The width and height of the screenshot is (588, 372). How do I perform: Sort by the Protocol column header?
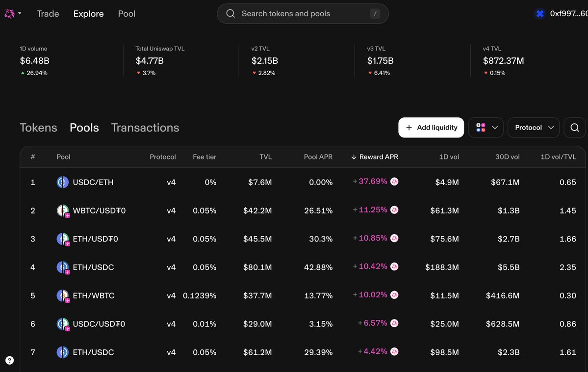(x=163, y=157)
